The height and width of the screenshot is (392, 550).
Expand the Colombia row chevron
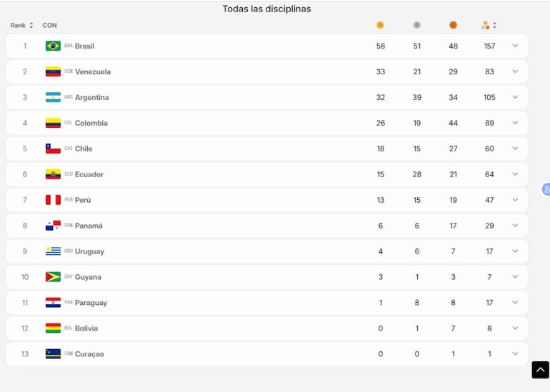pos(515,123)
